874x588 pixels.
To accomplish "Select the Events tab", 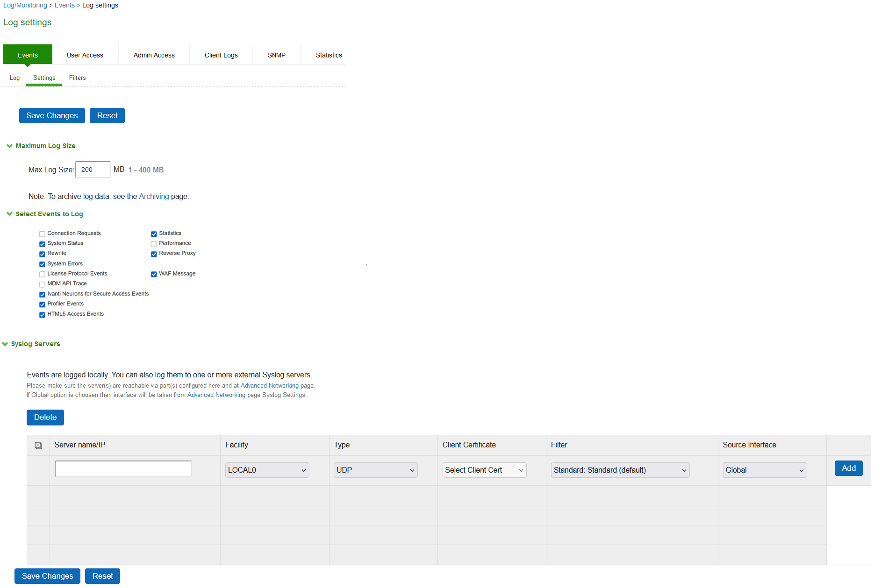I will pos(28,55).
